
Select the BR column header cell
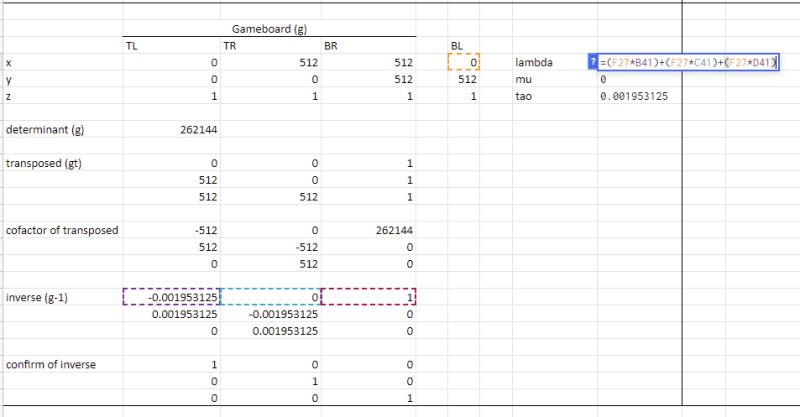pos(368,45)
